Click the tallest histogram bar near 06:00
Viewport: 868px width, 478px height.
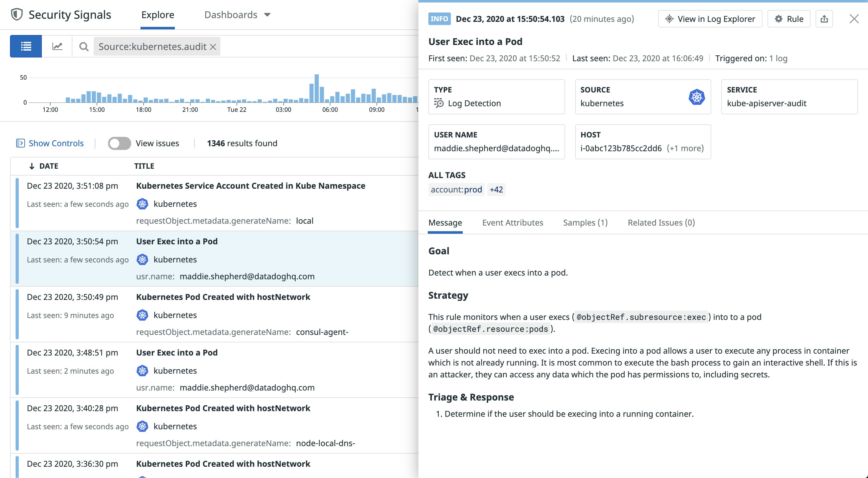point(316,88)
